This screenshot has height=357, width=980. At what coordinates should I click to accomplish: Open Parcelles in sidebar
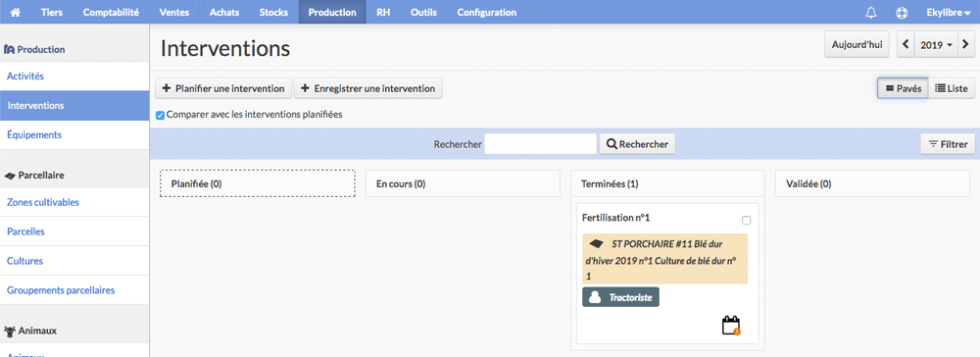pos(74,231)
